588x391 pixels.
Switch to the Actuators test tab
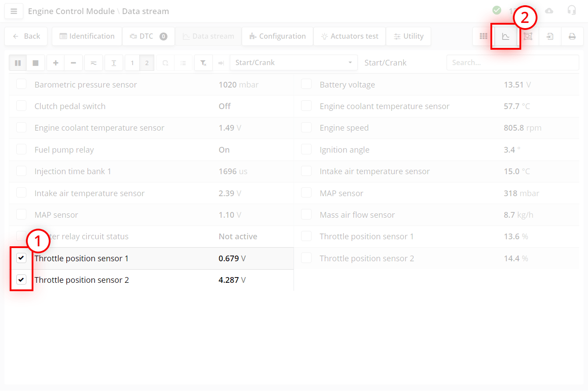[x=349, y=36]
